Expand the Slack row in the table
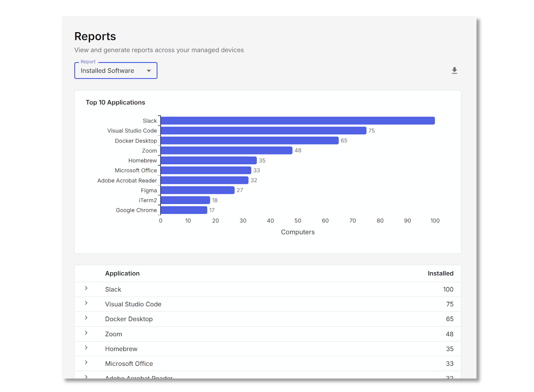This screenshot has height=392, width=534. coord(86,288)
